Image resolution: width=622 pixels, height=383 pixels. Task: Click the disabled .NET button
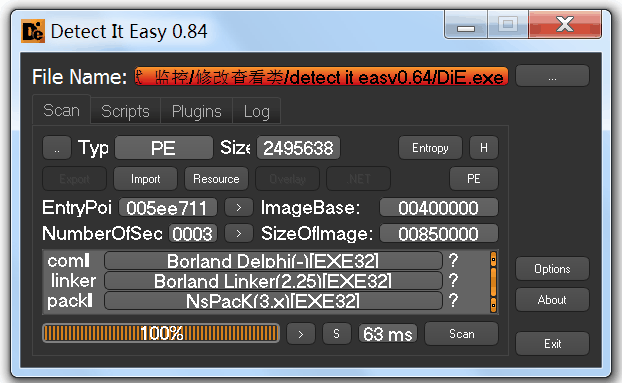(358, 179)
